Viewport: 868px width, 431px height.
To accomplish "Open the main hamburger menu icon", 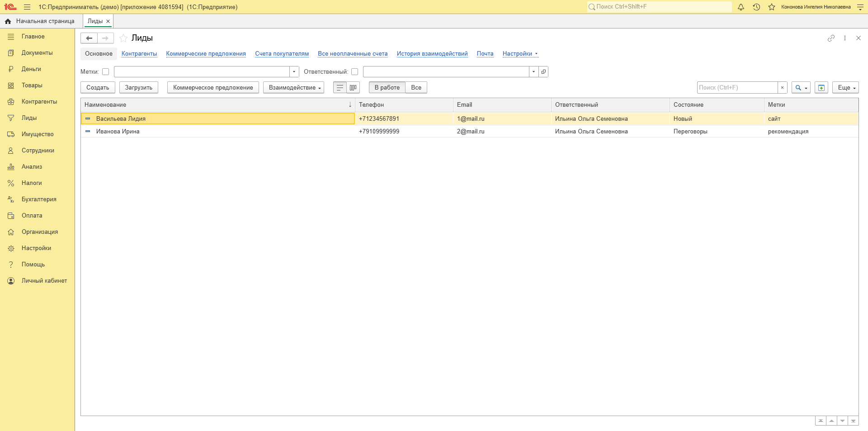I will click(27, 7).
